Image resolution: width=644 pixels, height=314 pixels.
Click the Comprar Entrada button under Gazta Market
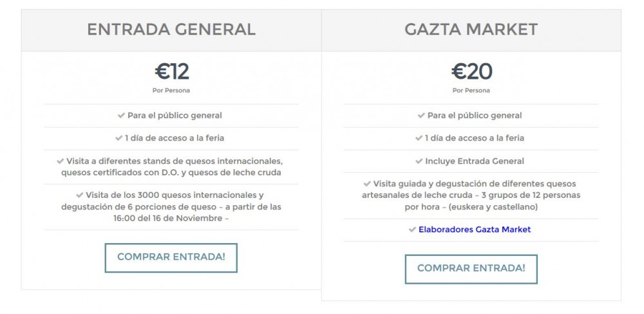point(471,270)
